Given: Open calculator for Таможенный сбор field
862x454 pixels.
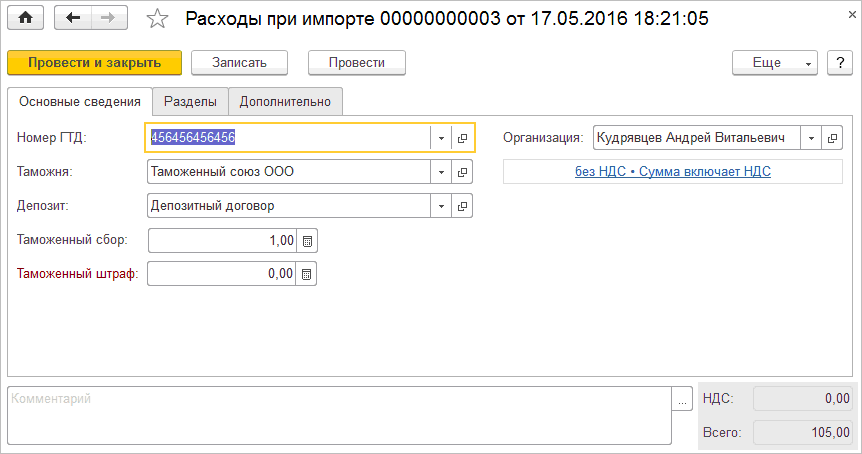Looking at the screenshot, I should [x=307, y=241].
